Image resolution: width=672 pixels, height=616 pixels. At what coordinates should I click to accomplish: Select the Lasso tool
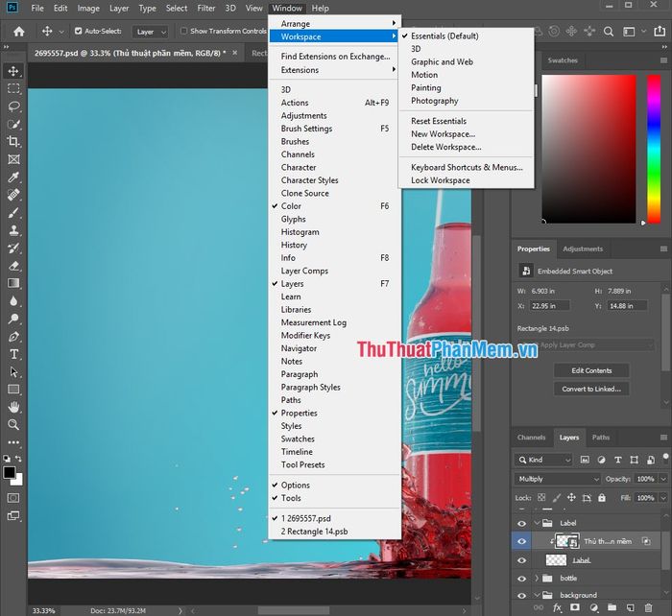click(x=13, y=107)
